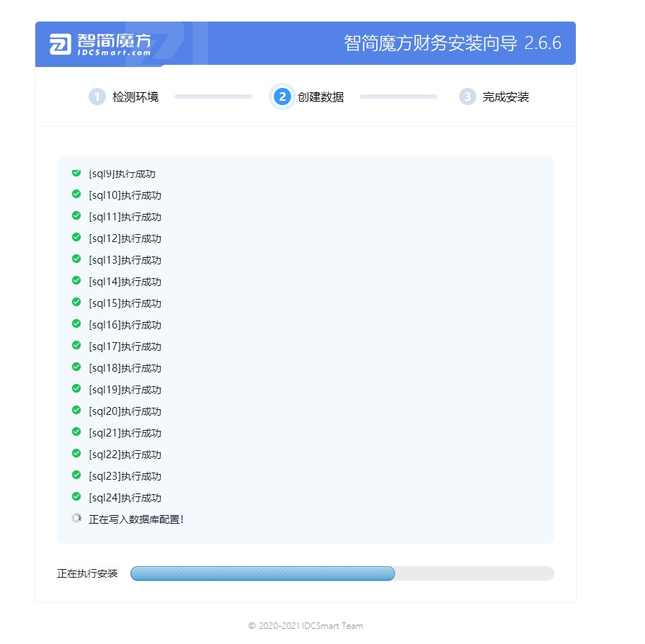
Task: Click the green check beside [sql18]执行成功
Action: (x=76, y=367)
